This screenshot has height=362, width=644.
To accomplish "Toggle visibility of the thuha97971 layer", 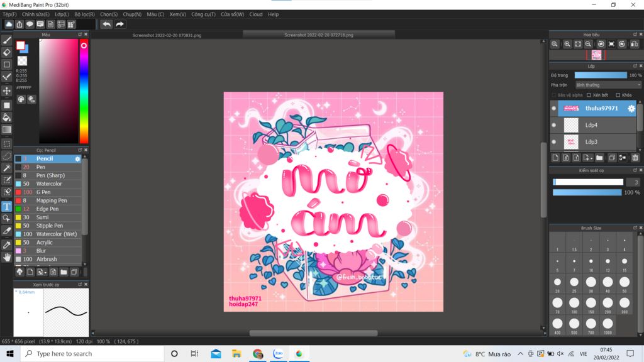I will 553,108.
